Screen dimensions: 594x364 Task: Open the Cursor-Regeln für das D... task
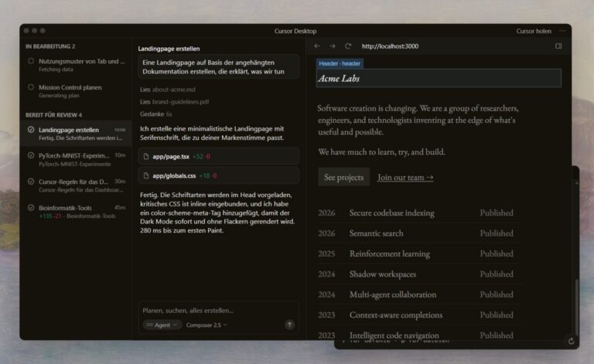(76, 185)
